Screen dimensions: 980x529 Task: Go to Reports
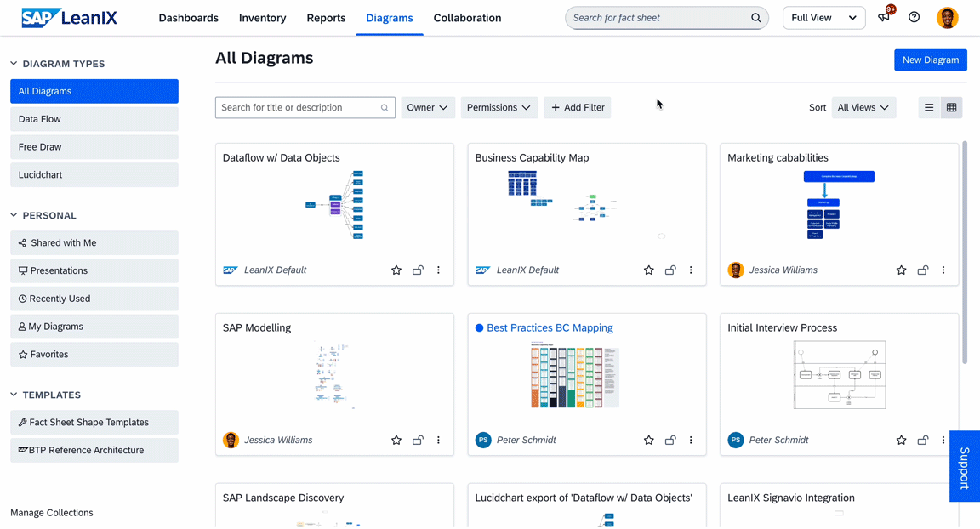click(x=326, y=18)
